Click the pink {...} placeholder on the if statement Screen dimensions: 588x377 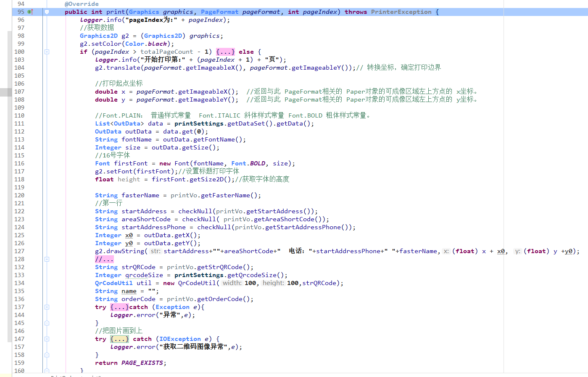pyautogui.click(x=226, y=52)
